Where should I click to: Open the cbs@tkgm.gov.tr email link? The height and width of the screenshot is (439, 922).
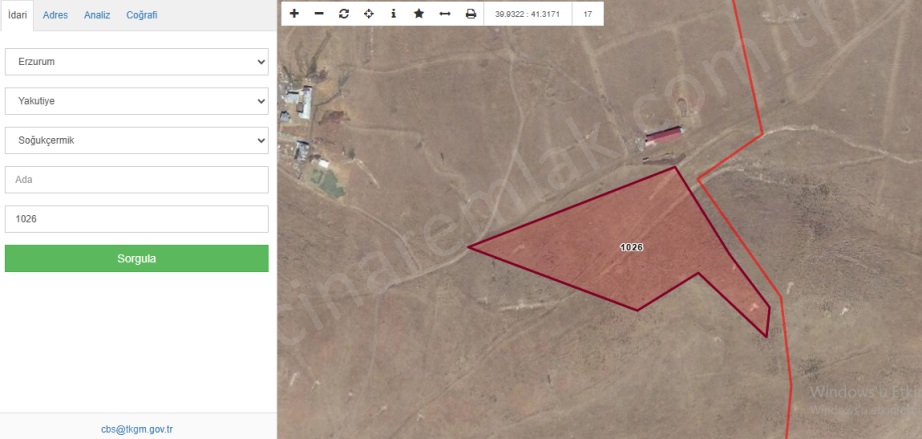point(137,429)
